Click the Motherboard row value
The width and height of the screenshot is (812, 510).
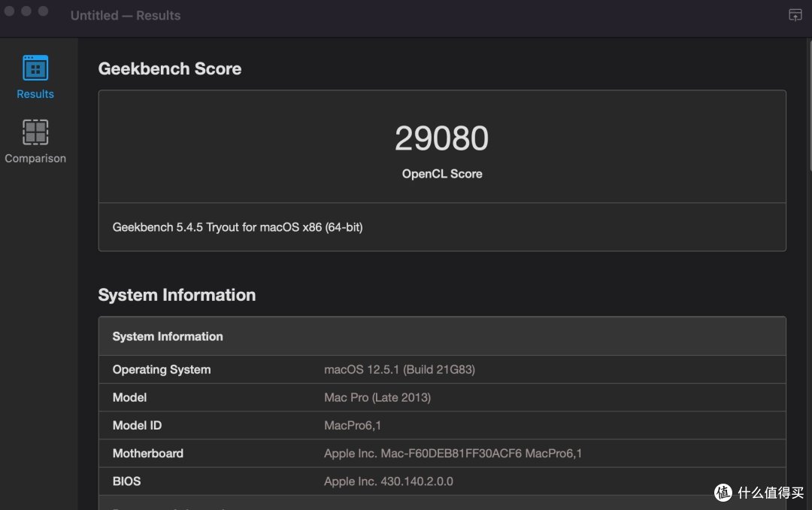453,454
